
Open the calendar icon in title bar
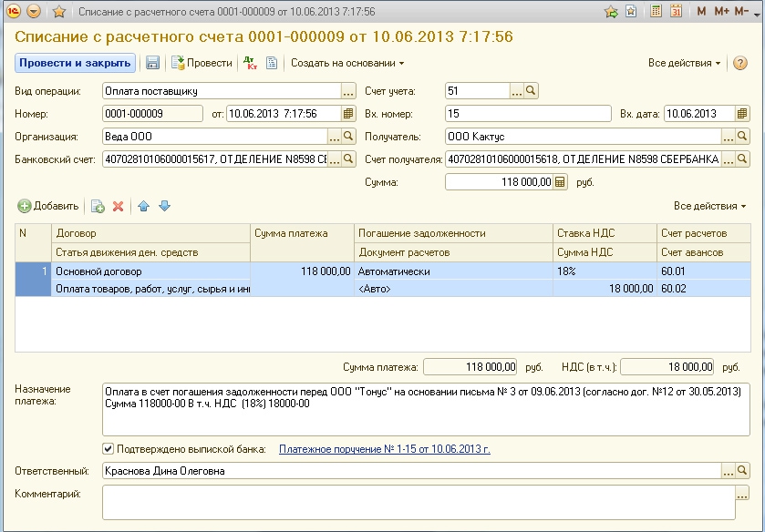coord(676,11)
